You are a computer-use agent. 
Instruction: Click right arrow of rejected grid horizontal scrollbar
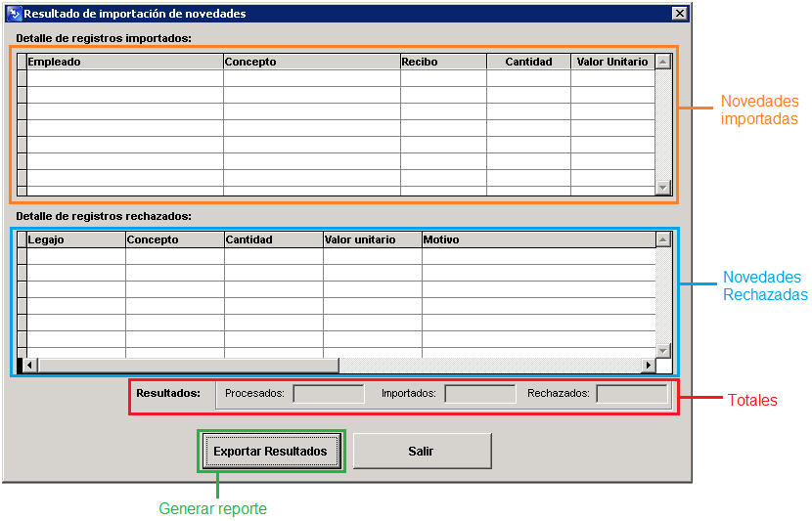tap(648, 366)
